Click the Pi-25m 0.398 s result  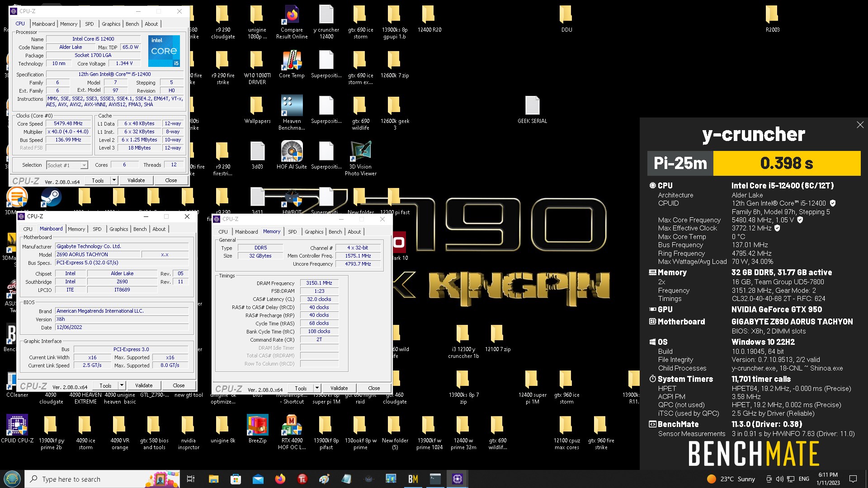point(754,163)
